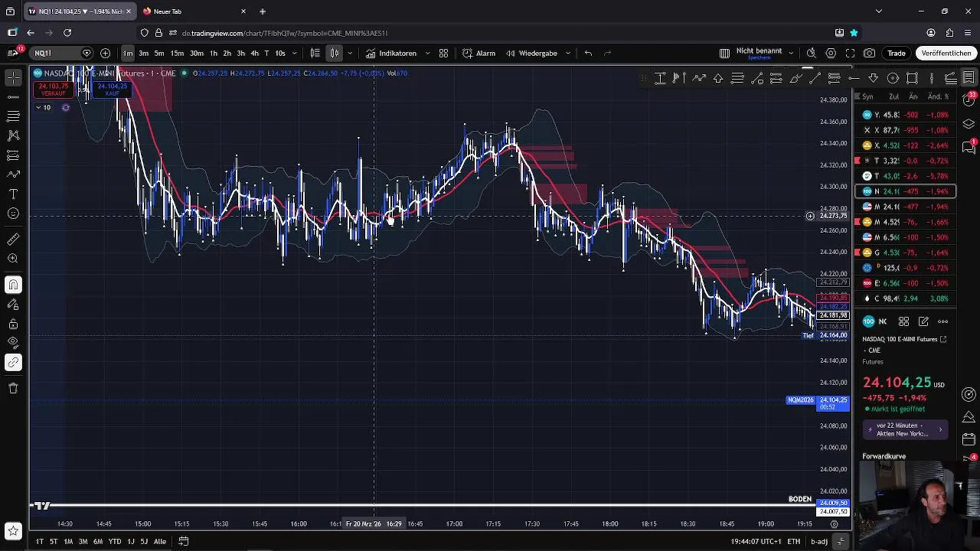Switch to the Neuer Tab browser tab
This screenshot has width=980, height=551.
(194, 11)
